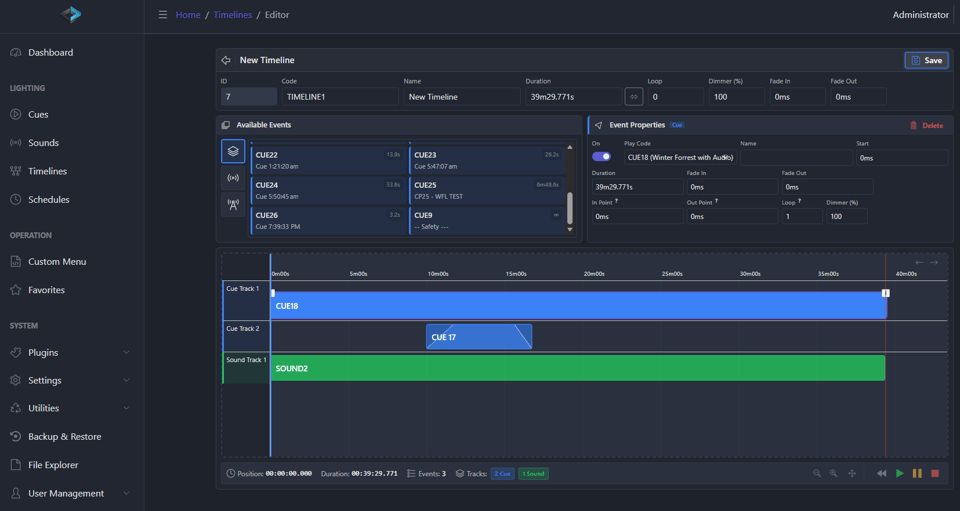Play the timeline
The image size is (960, 511).
899,474
